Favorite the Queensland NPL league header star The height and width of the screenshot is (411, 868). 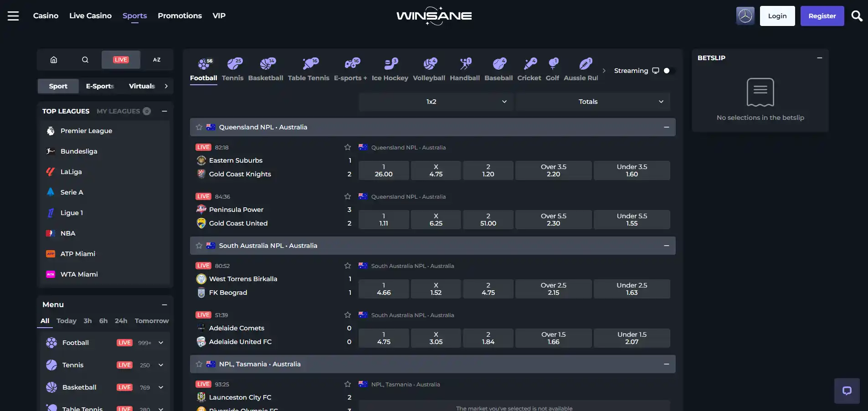click(x=199, y=127)
